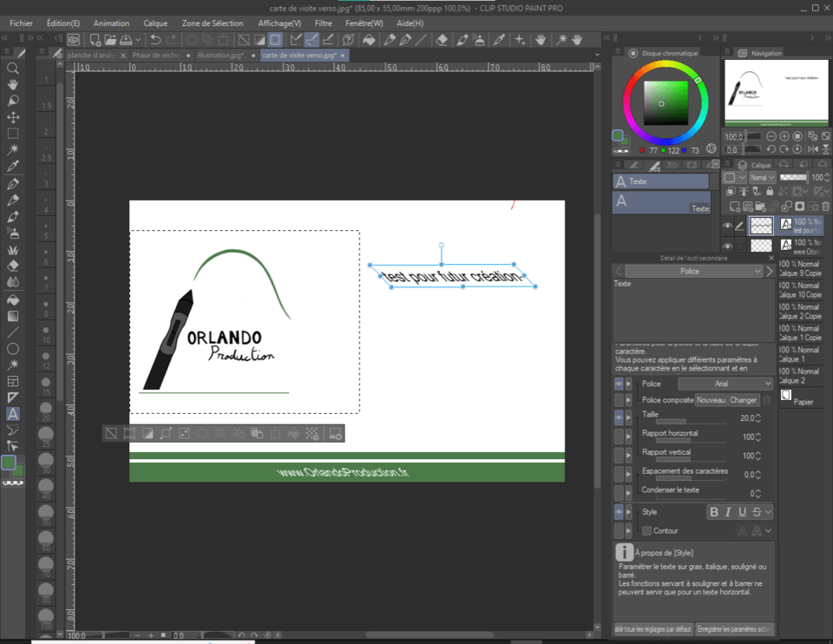This screenshot has width=833, height=644.
Task: Toggle Style show-in-palette eye
Action: click(x=619, y=512)
